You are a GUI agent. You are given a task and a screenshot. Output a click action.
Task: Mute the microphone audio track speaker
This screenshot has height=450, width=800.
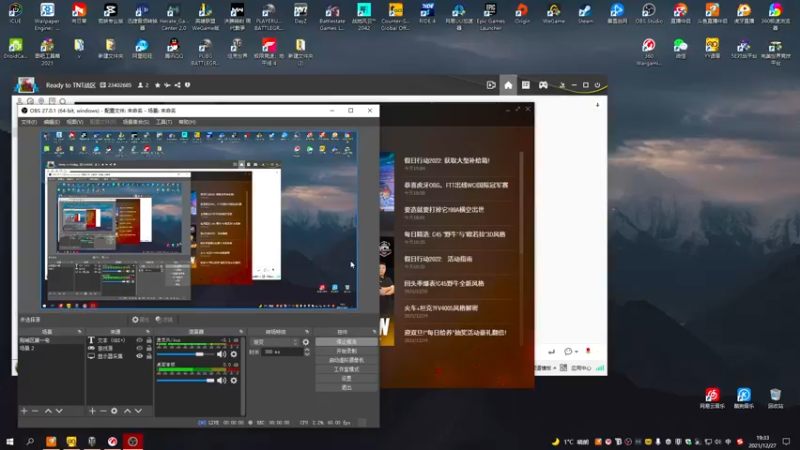221,354
